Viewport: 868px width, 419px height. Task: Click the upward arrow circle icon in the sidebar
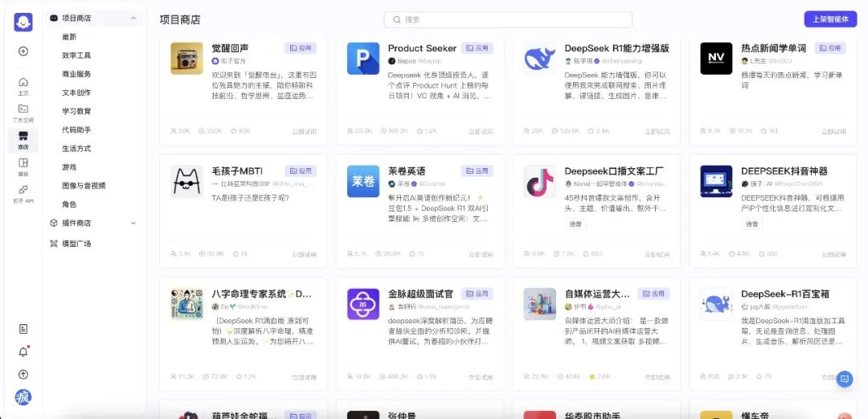[x=23, y=375]
